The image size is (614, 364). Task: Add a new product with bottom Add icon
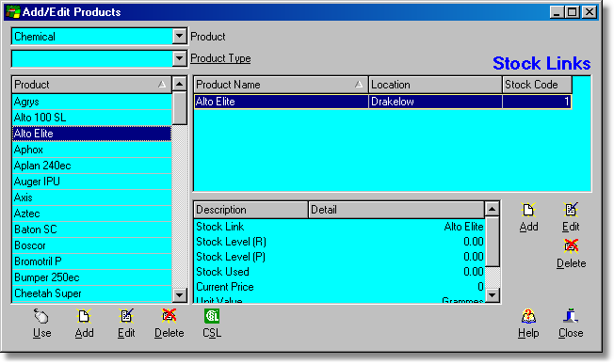pyautogui.click(x=84, y=316)
